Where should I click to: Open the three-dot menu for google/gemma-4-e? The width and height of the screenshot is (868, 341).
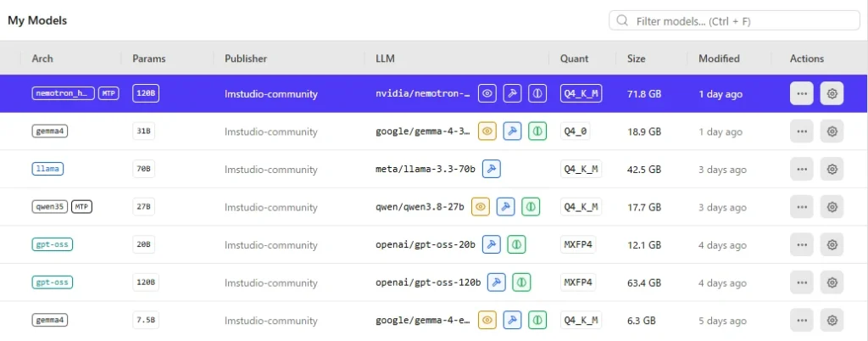(802, 320)
